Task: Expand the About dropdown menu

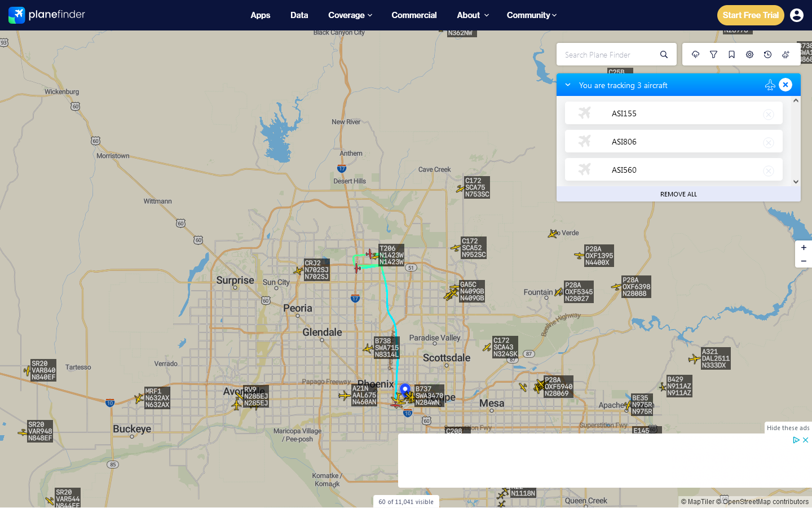Action: [473, 15]
